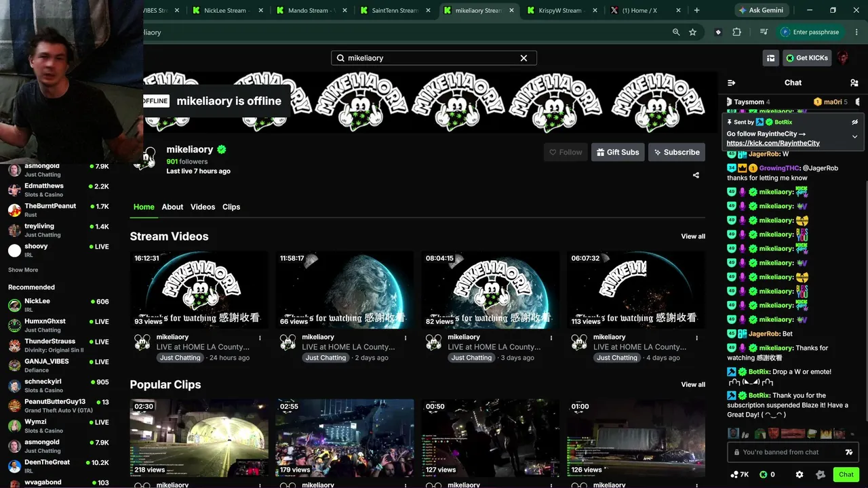The image size is (868, 488).
Task: Click the KICKs balance showing 0
Action: click(767, 474)
